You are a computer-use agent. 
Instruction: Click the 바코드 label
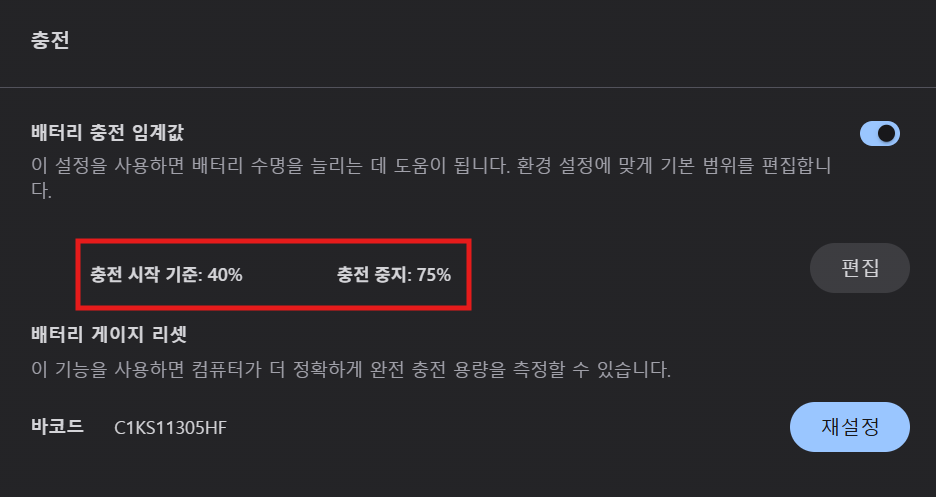tap(57, 427)
